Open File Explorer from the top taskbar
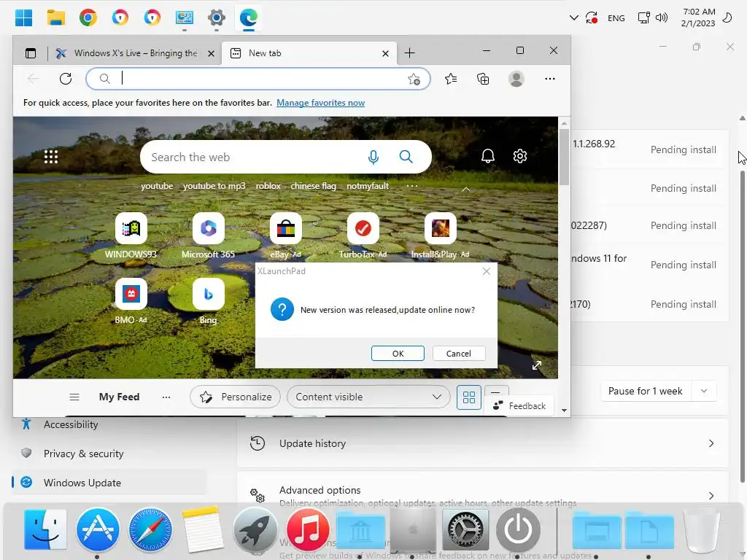Screen dimensions: 747x560 55,18
